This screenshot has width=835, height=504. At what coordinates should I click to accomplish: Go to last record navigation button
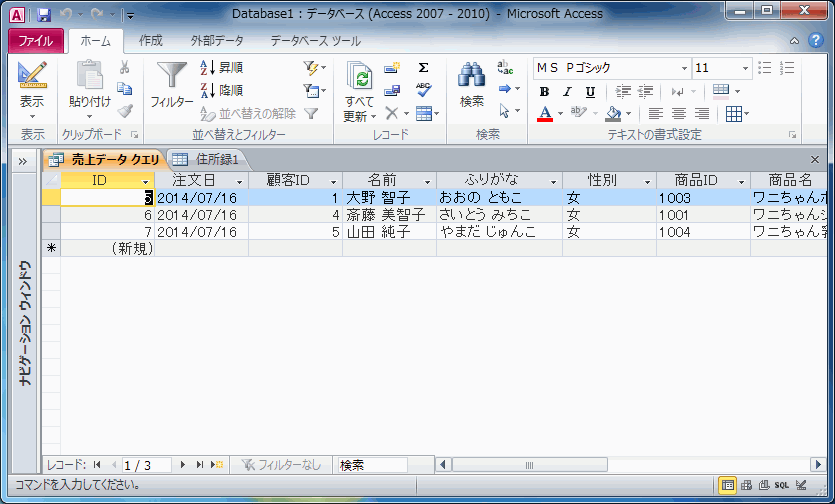[x=200, y=465]
